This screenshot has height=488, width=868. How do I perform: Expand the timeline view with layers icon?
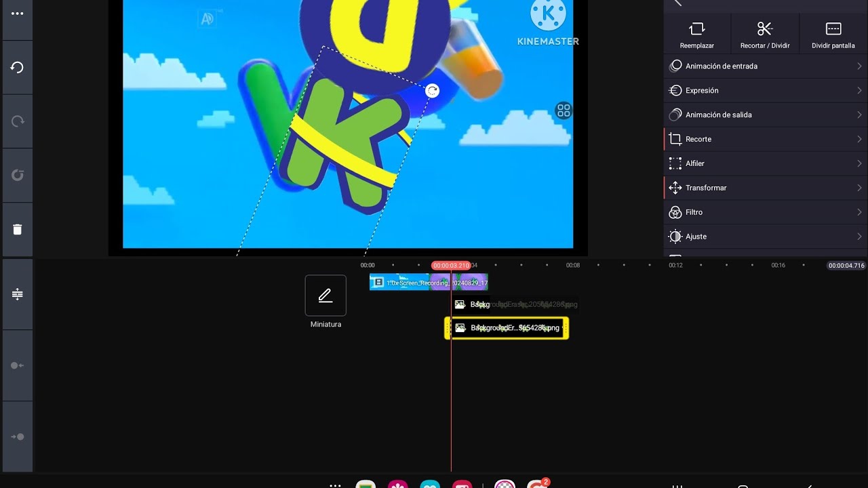pyautogui.click(x=17, y=294)
